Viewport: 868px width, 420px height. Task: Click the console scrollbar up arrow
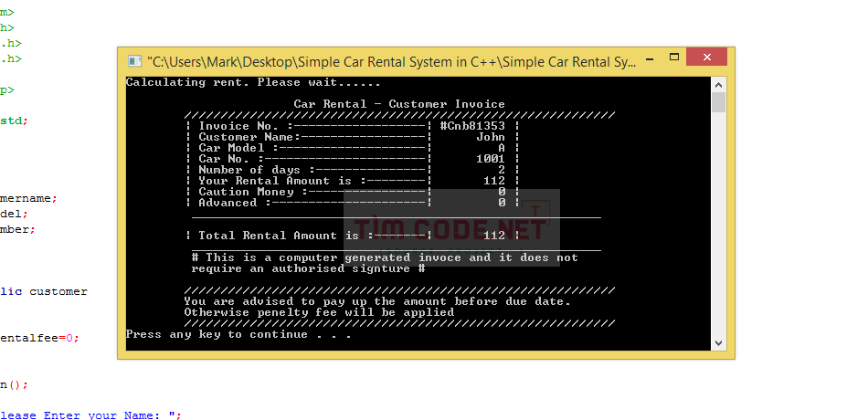(x=718, y=85)
